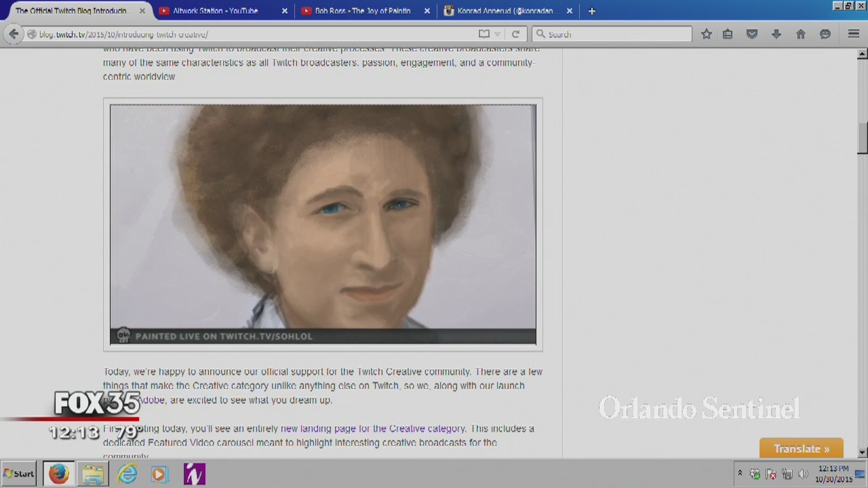Switch to the Bob Ross Joy of Painting tab

[363, 11]
